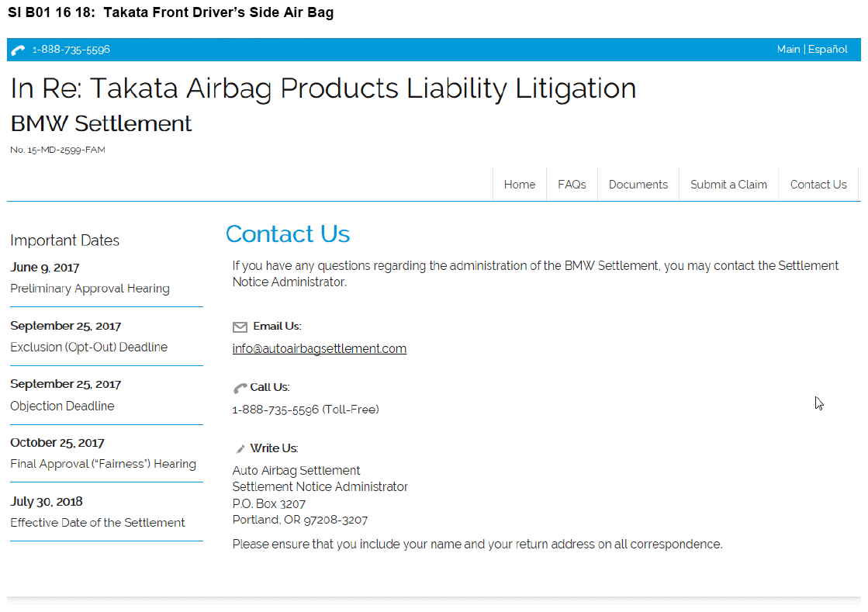The width and height of the screenshot is (868, 612).
Task: Click the phone icon in top blue bar
Action: click(x=19, y=50)
